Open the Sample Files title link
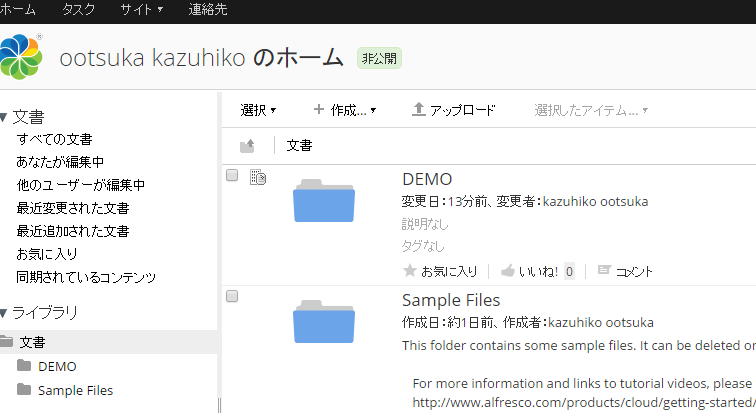 tap(451, 300)
